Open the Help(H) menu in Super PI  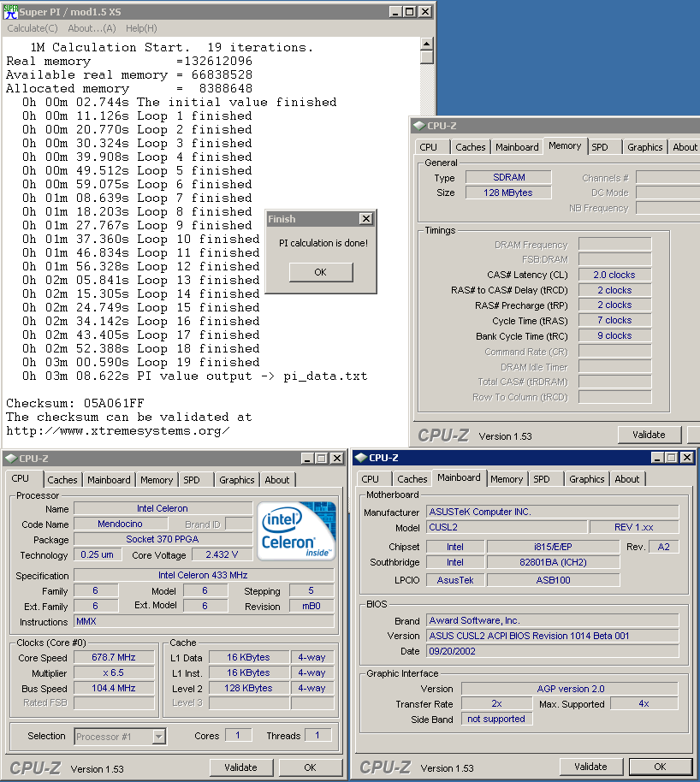(141, 28)
